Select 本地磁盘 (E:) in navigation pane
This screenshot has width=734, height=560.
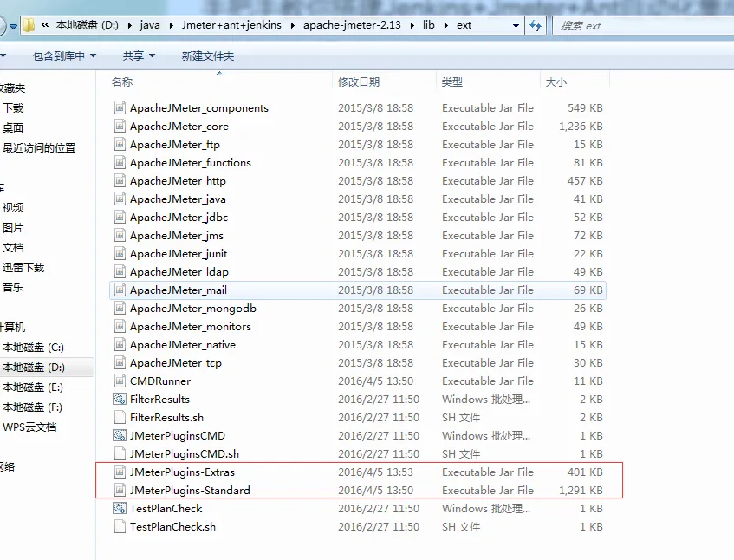[x=33, y=387]
